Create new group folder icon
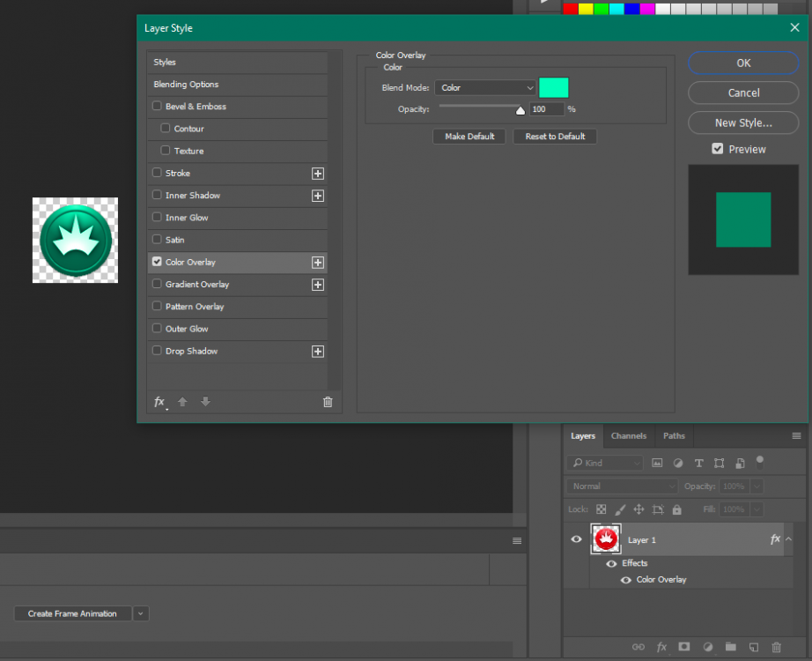The height and width of the screenshot is (661, 812). tap(731, 647)
